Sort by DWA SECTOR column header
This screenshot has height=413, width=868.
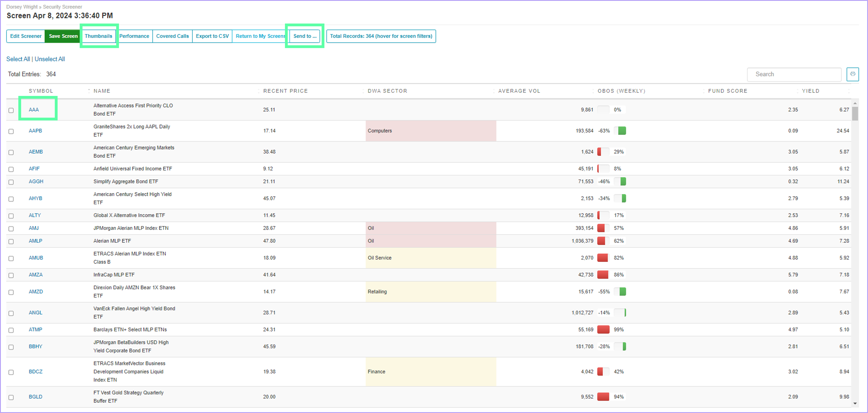(x=387, y=91)
